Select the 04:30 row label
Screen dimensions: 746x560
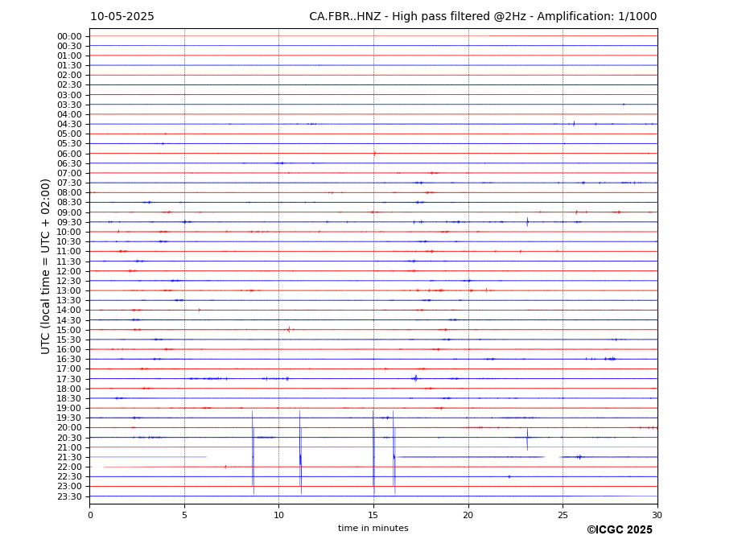click(x=69, y=124)
